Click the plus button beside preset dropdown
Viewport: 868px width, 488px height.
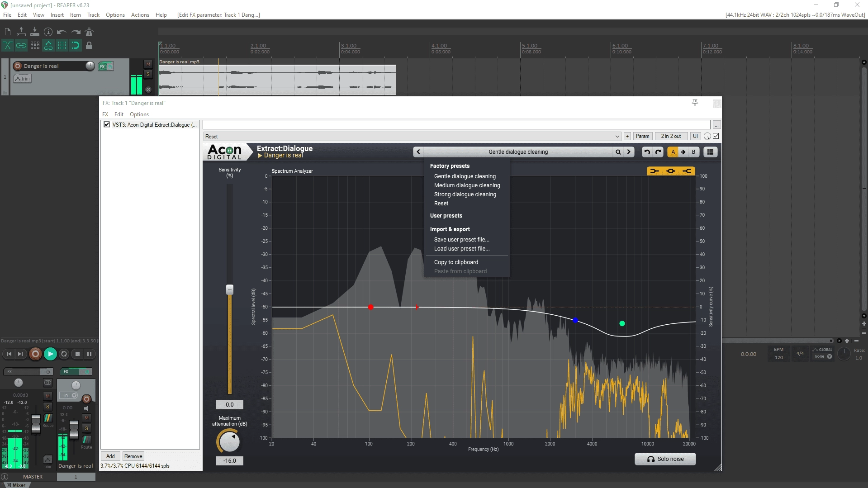pos(627,136)
